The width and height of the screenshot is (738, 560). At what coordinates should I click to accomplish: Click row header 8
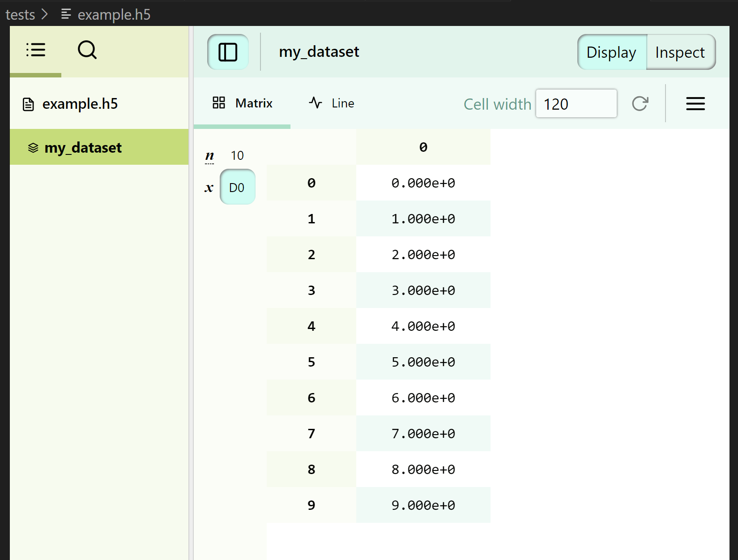click(x=311, y=469)
